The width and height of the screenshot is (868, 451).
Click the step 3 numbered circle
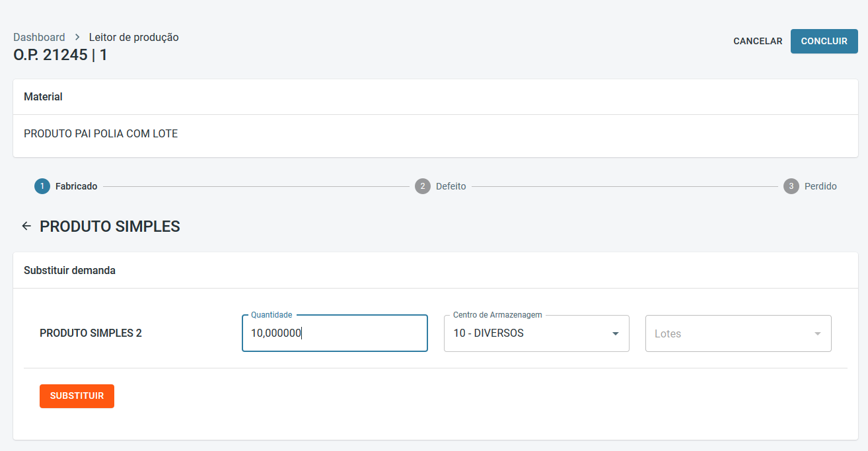click(x=791, y=186)
